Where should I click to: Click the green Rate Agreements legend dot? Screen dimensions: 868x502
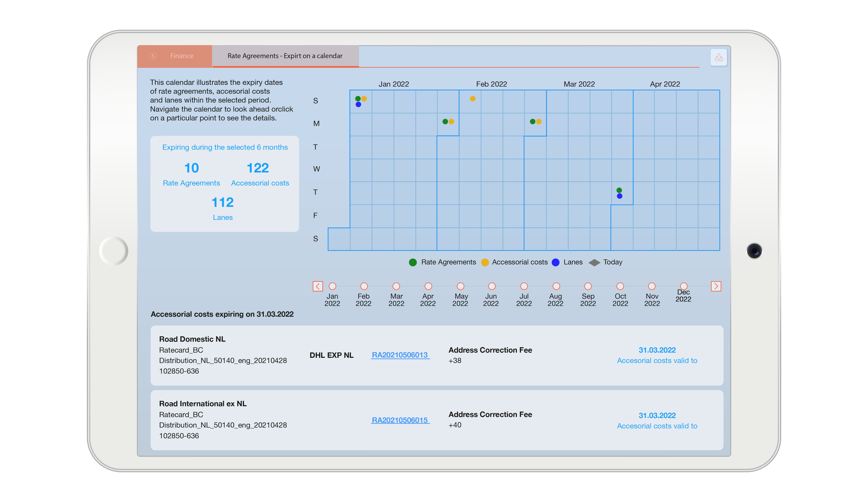[x=413, y=262]
